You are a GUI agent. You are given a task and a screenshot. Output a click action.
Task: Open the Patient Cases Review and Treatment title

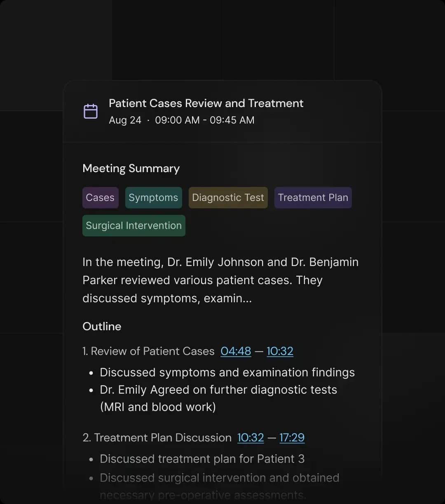point(206,103)
